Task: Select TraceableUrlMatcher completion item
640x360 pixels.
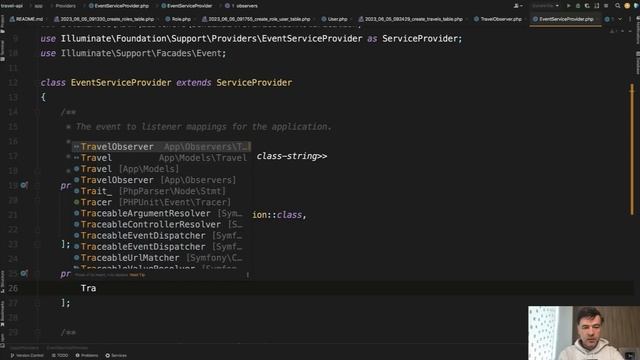Action: pos(161,258)
